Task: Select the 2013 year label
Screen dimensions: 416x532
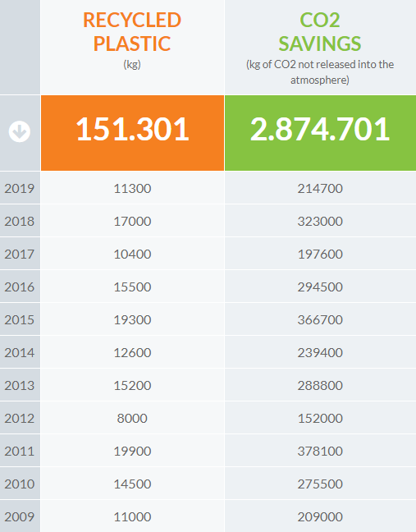Action: pyautogui.click(x=20, y=385)
